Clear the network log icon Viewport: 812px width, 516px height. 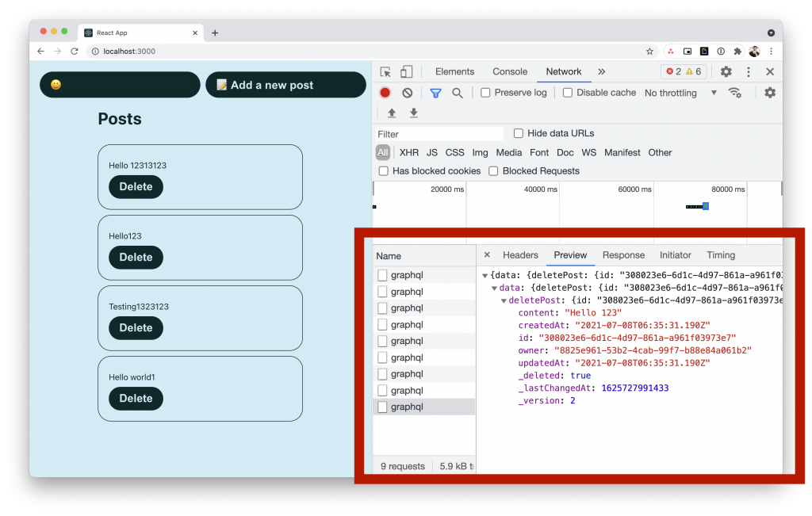tap(408, 93)
